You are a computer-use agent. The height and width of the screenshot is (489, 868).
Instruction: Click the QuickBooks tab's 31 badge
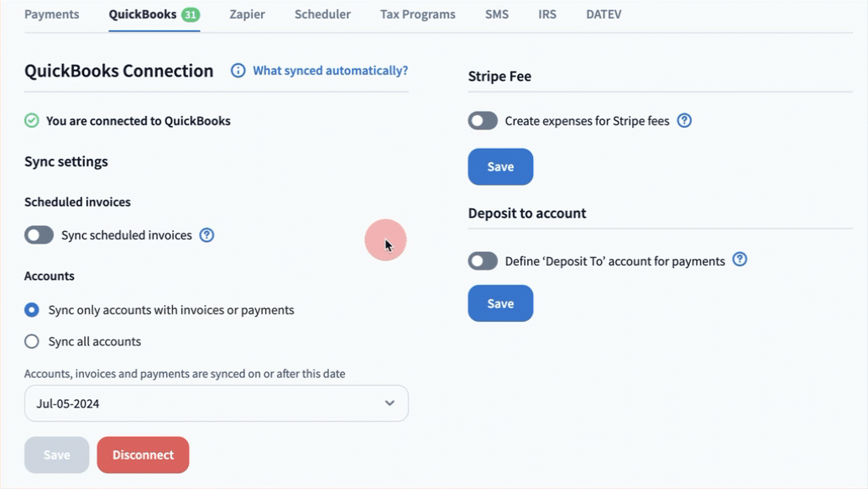(190, 14)
